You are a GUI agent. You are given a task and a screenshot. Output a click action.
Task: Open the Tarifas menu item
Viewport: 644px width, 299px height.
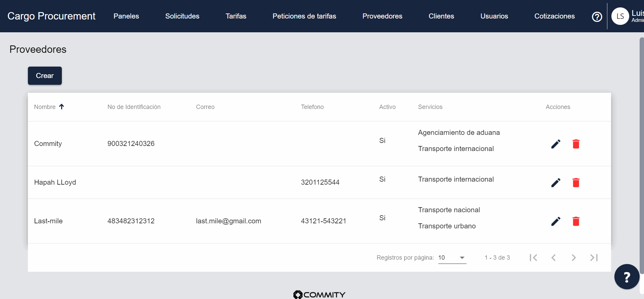[x=236, y=16]
